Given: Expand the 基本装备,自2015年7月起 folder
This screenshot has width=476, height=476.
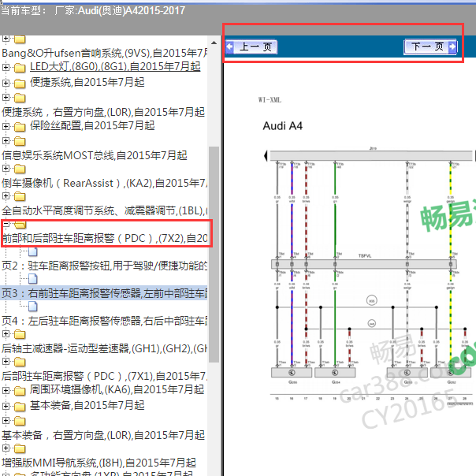Looking at the screenshot, I should (x=6, y=406).
